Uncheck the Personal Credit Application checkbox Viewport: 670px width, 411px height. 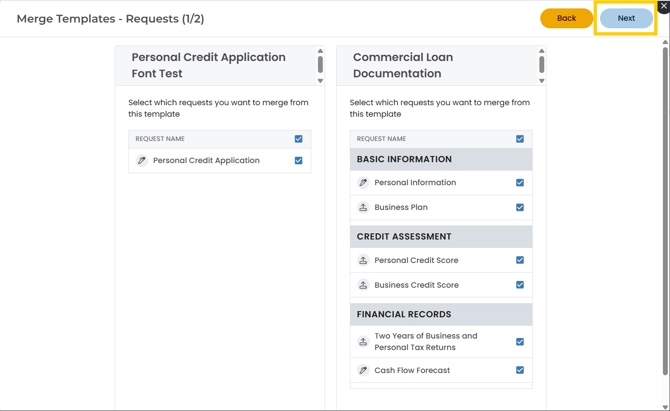(x=298, y=160)
